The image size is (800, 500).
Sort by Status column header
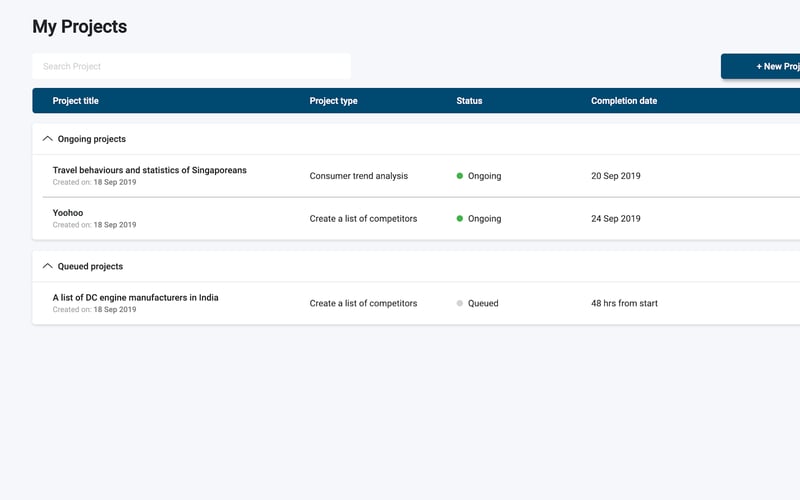[469, 101]
